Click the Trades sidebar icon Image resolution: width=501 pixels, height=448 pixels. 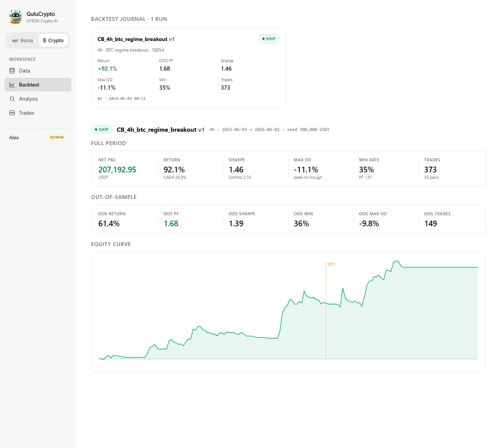[12, 113]
